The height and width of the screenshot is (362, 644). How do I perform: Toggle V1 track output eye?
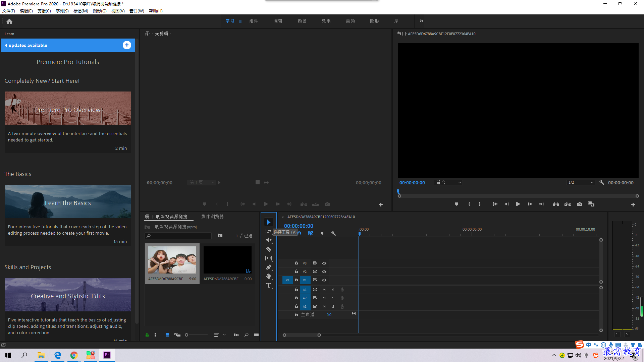pyautogui.click(x=324, y=280)
